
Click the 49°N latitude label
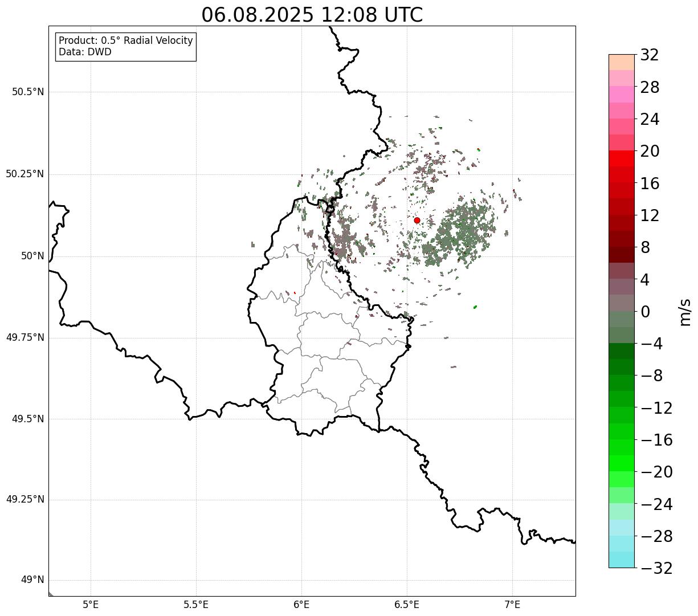pyautogui.click(x=32, y=580)
